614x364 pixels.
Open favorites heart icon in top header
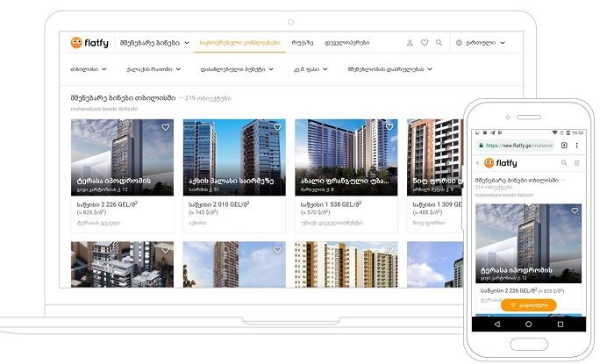tap(425, 42)
